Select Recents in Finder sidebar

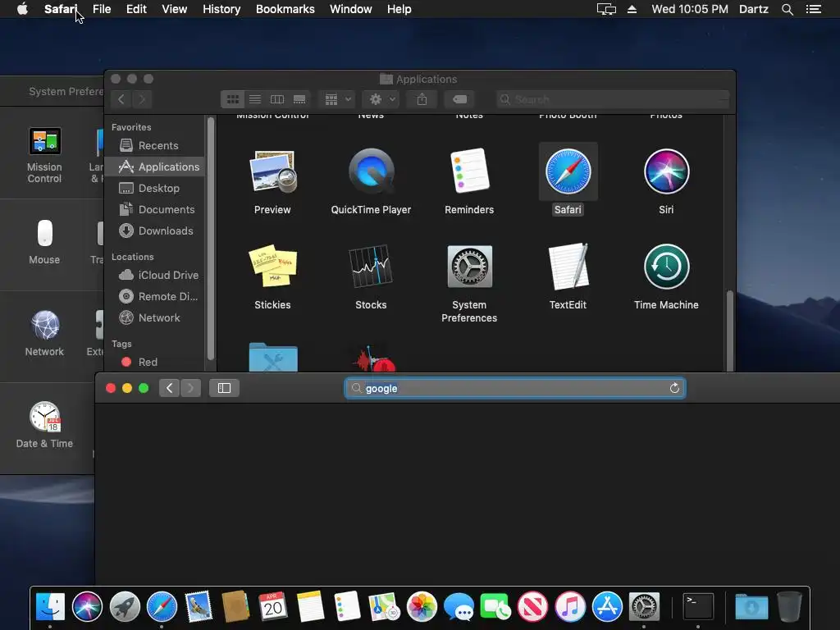click(155, 145)
